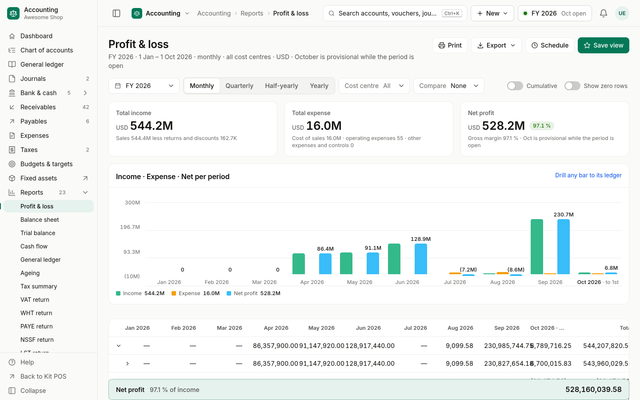Select the Monthly tab
640x400 pixels.
click(x=202, y=86)
